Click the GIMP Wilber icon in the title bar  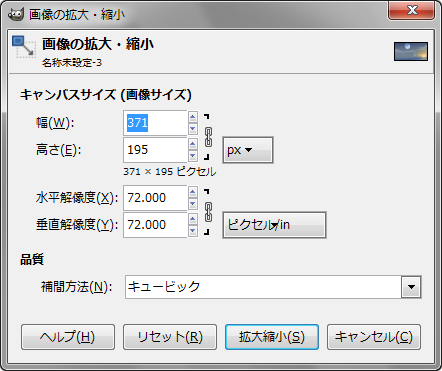(16, 14)
